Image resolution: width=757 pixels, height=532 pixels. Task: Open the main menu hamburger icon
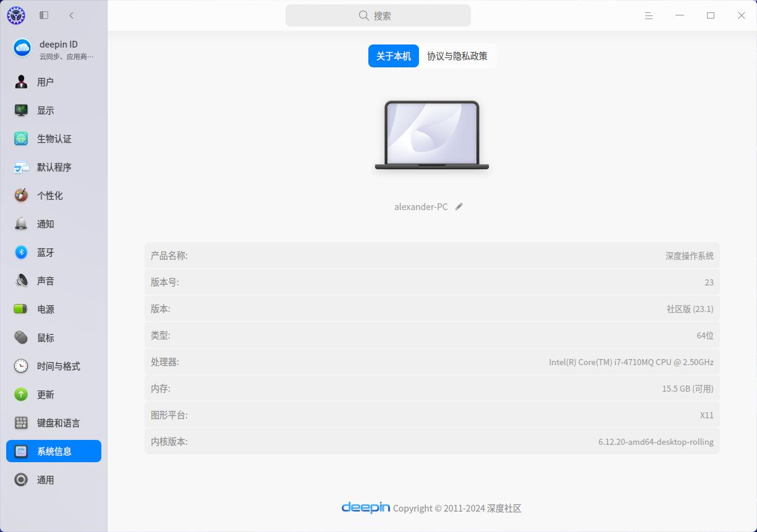[x=649, y=15]
